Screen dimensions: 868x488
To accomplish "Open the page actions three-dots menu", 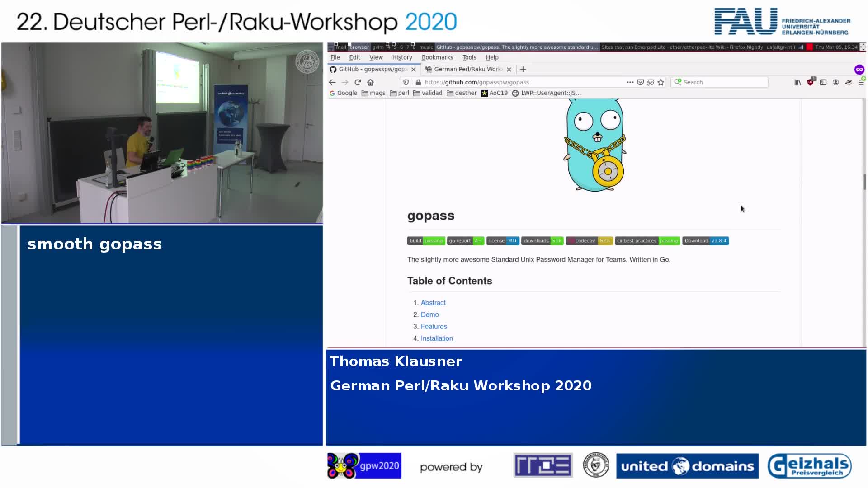I will coord(630,82).
